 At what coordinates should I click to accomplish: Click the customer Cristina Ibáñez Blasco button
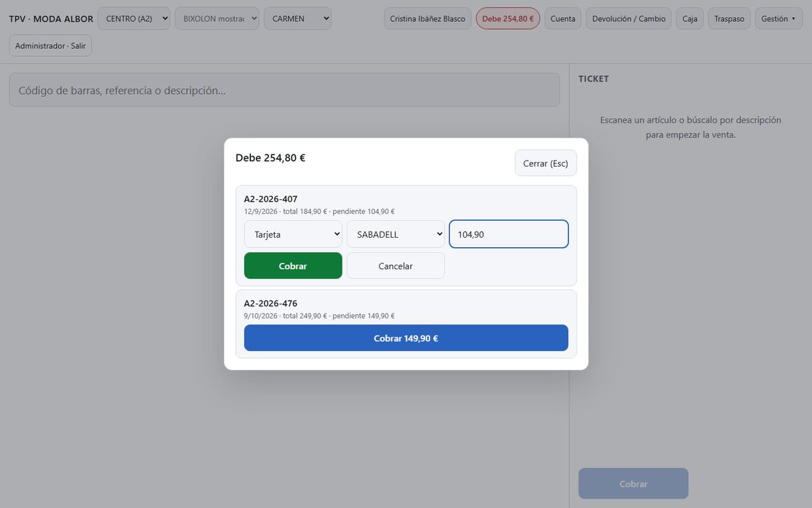pos(428,18)
